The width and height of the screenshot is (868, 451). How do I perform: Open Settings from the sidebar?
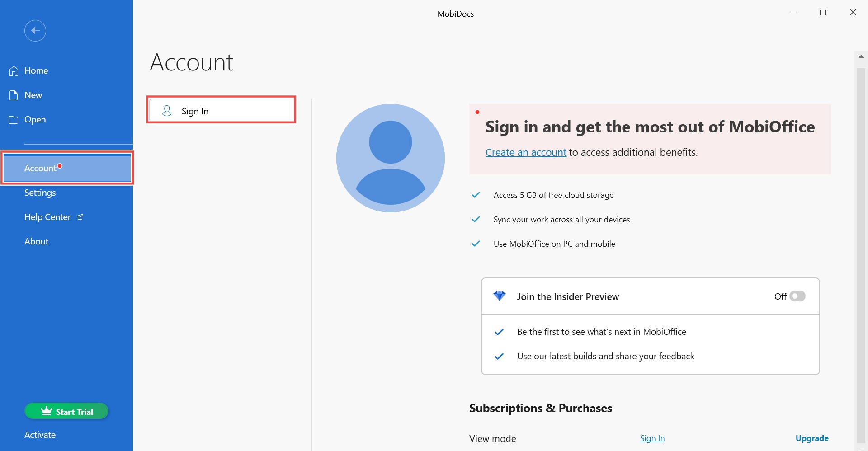click(x=40, y=193)
